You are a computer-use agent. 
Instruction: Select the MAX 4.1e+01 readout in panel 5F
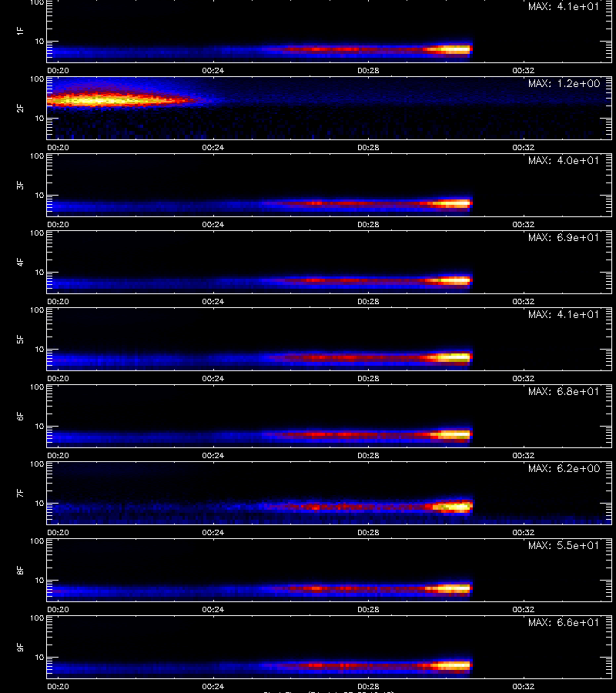(x=564, y=314)
